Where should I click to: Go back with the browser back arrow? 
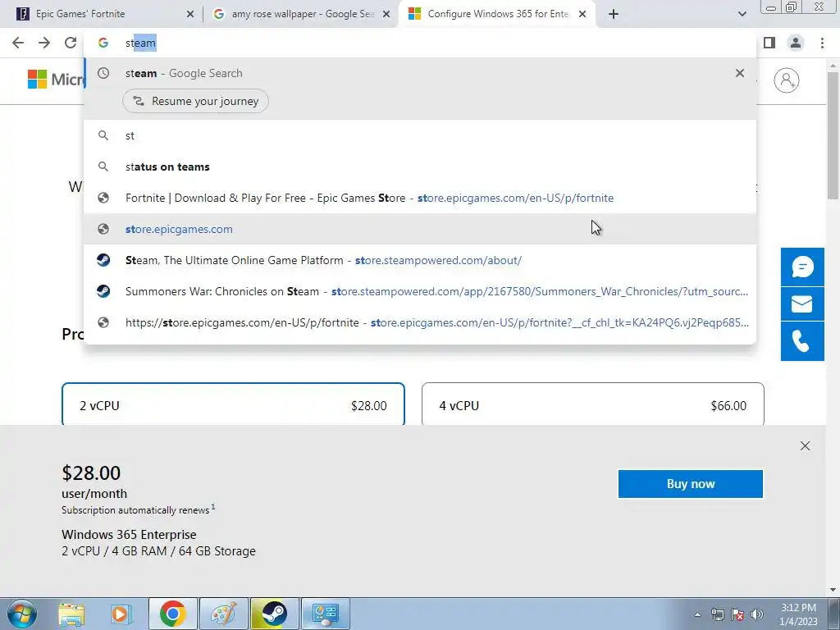tap(18, 43)
